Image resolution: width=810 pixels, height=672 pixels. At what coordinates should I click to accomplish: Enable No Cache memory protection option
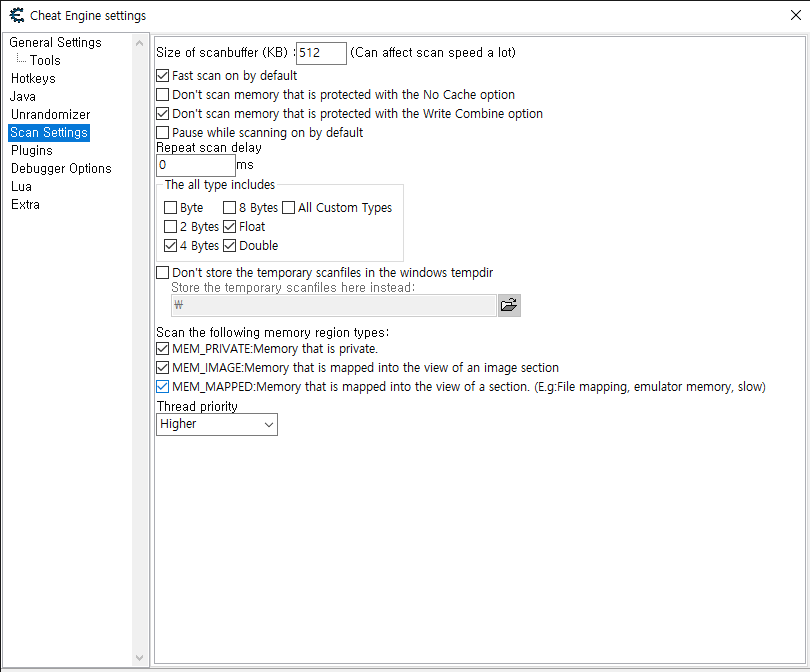click(163, 95)
